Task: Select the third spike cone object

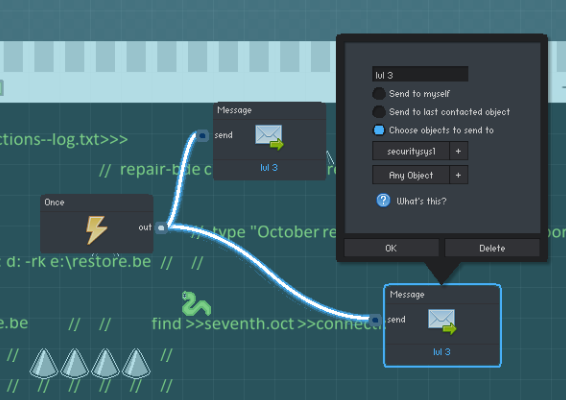Action: (x=105, y=363)
